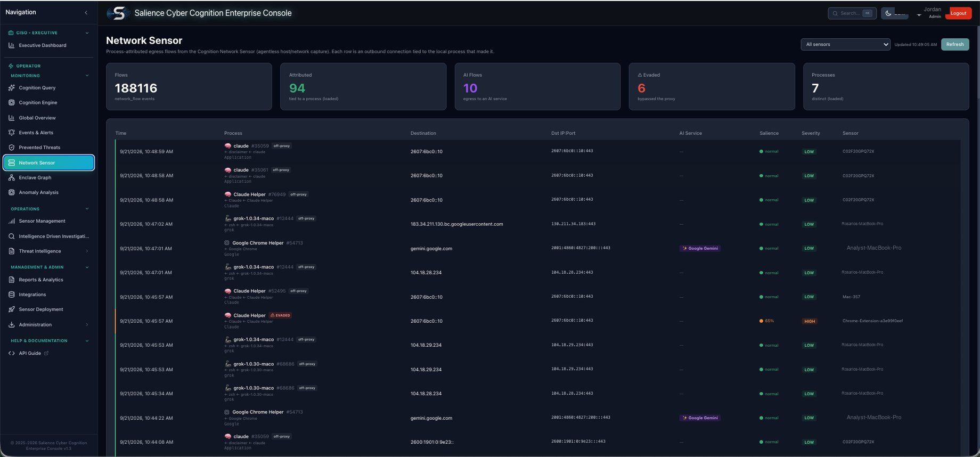Click the Time column header
Image resolution: width=980 pixels, height=457 pixels.
coord(121,133)
